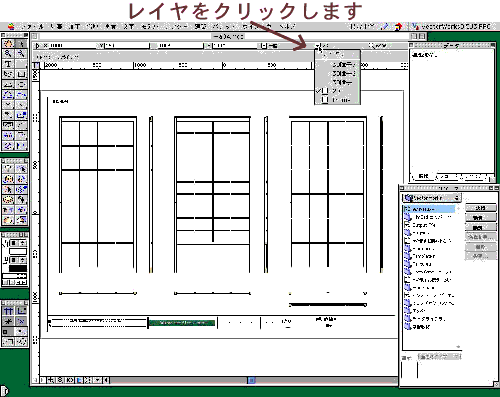Choose the top entry of layer popup
This screenshot has height=397, width=500.
[337, 54]
